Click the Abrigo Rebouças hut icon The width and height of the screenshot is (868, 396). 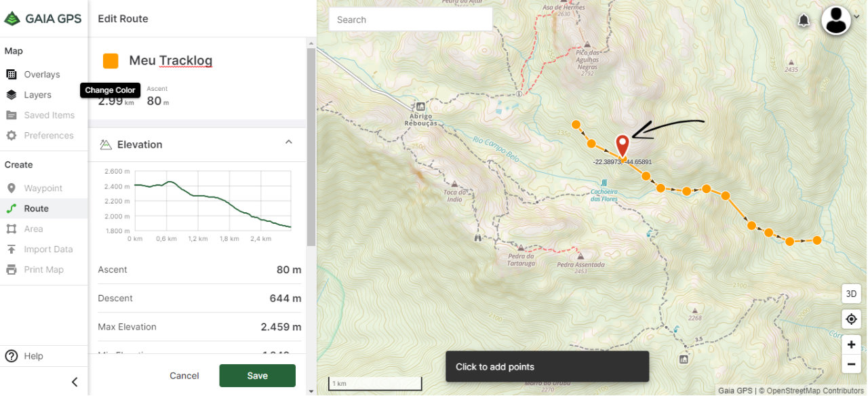(x=420, y=106)
